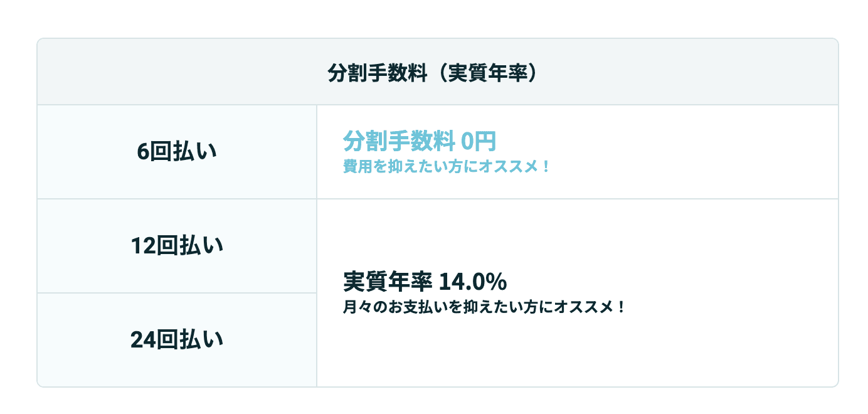Click "実質年率" inside the header parentheses
This screenshot has height=414, width=868.
(x=486, y=72)
